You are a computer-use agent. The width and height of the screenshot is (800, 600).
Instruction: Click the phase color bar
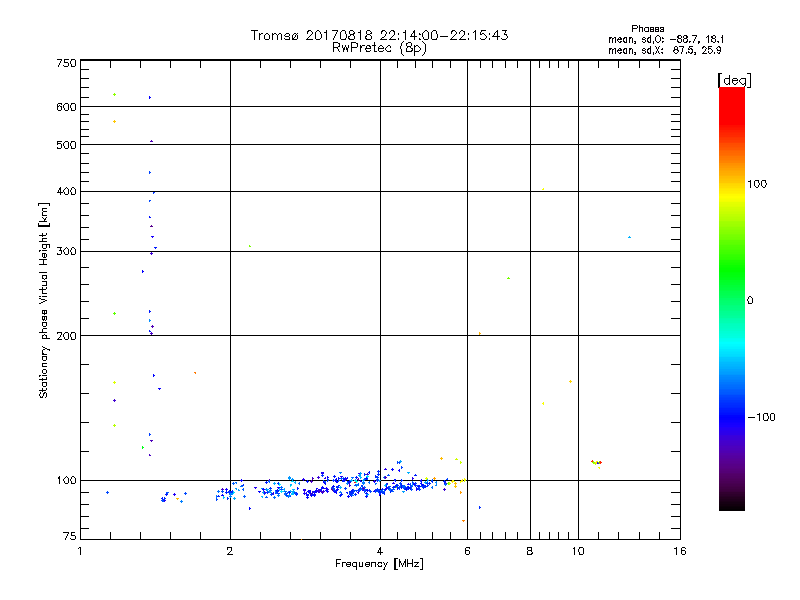[x=732, y=299]
